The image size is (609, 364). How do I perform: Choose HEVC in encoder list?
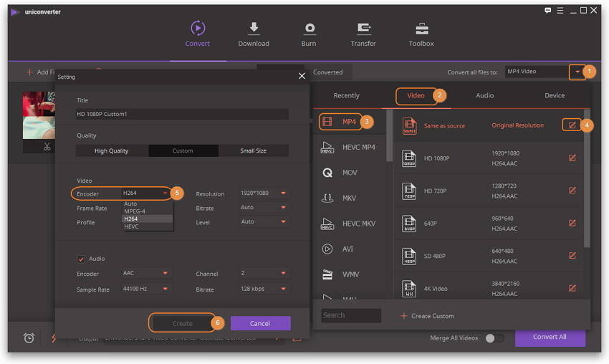[x=147, y=226]
